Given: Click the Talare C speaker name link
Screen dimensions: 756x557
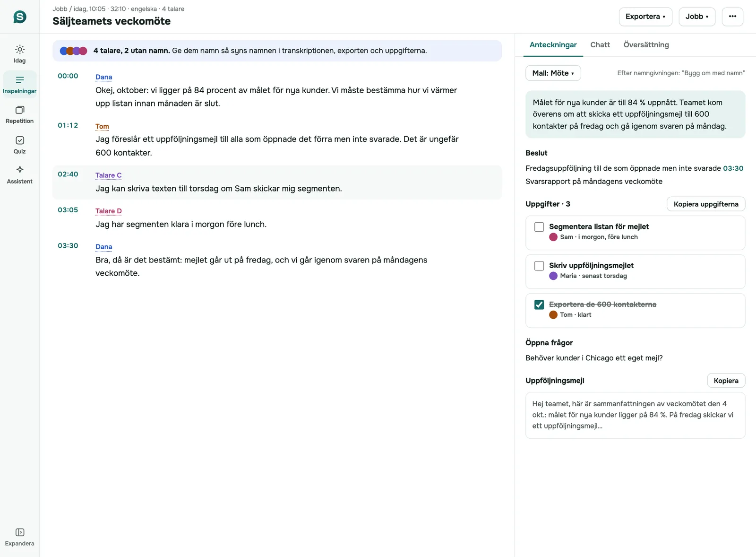Looking at the screenshot, I should pos(108,175).
